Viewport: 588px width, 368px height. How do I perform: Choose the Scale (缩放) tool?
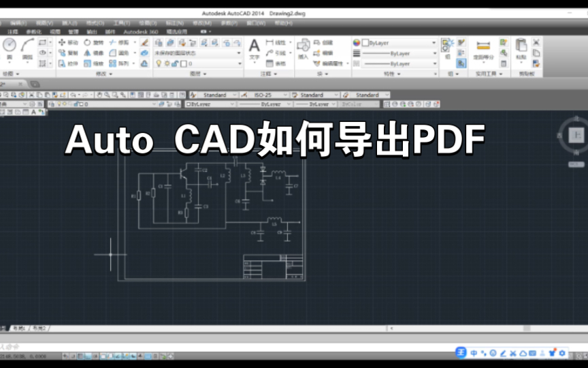(93, 63)
